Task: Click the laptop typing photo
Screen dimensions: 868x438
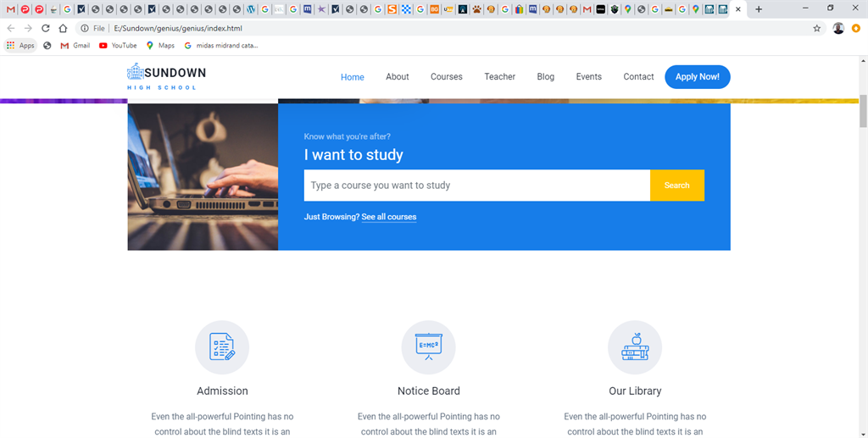Action: 203,177
